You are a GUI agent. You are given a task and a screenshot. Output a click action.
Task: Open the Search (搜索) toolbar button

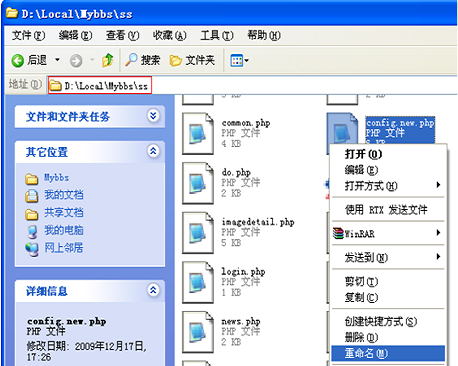coord(143,60)
